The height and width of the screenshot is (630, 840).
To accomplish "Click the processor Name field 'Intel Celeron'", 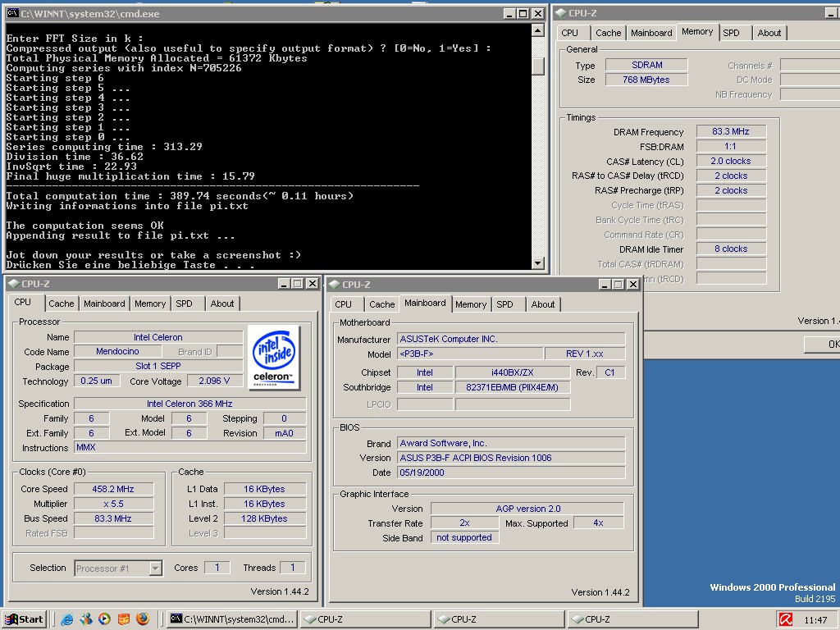I will (158, 337).
